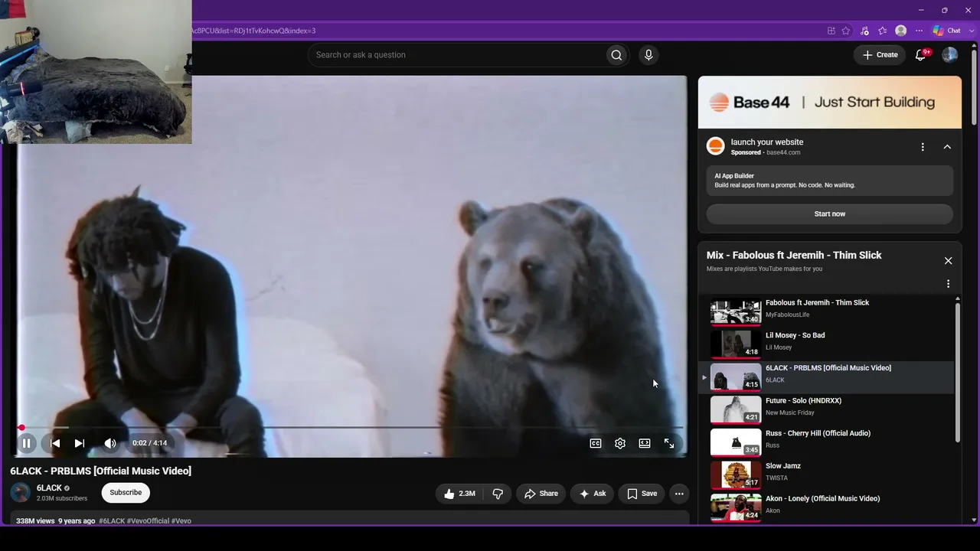
Task: Open the Create menu
Action: [x=880, y=55]
